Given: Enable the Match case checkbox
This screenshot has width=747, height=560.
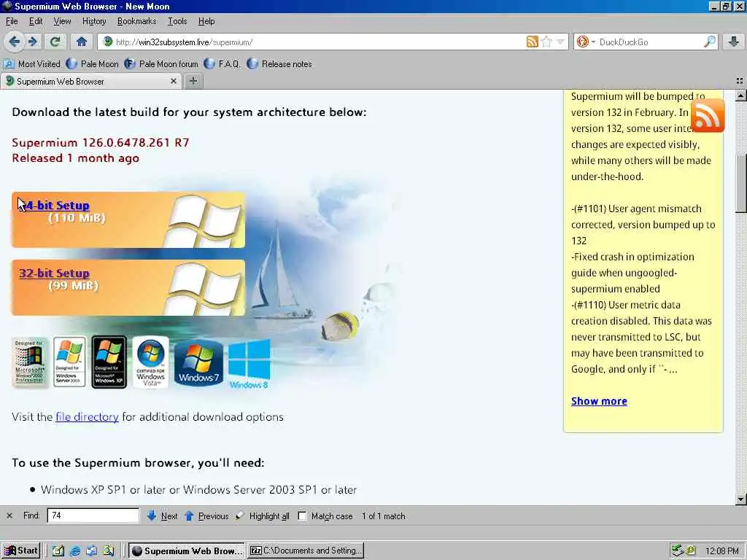Looking at the screenshot, I should pyautogui.click(x=302, y=516).
